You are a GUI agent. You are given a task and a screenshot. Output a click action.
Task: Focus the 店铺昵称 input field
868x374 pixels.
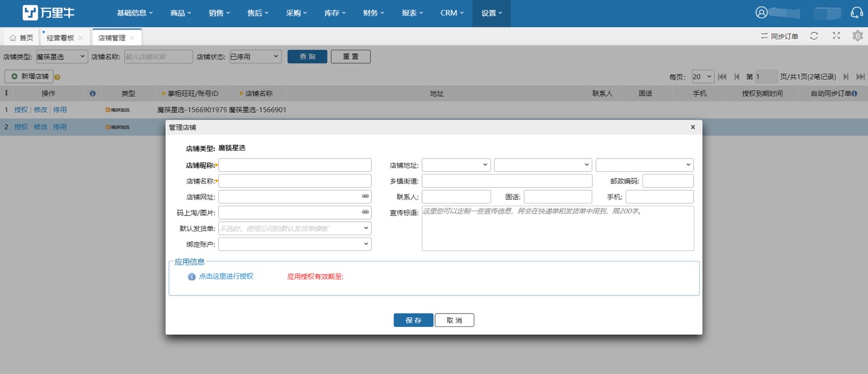pos(295,165)
